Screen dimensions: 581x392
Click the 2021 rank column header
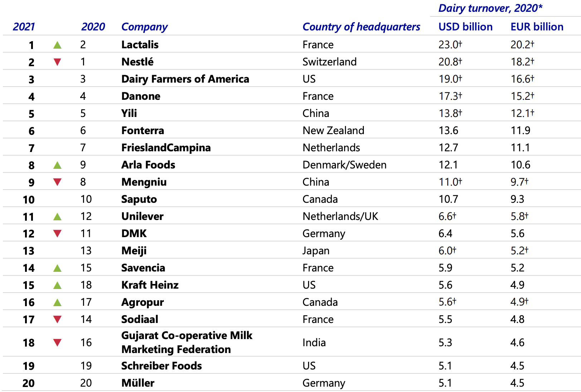[x=24, y=27]
